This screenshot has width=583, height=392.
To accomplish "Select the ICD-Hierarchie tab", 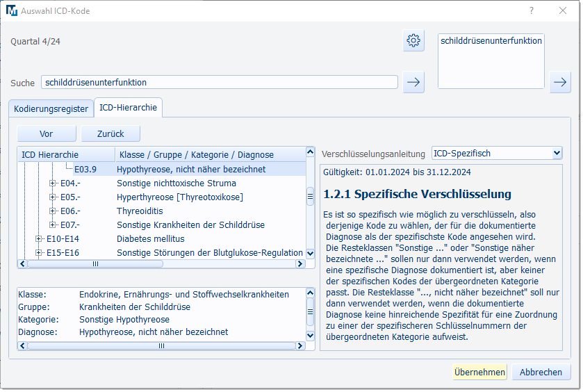I will point(128,108).
